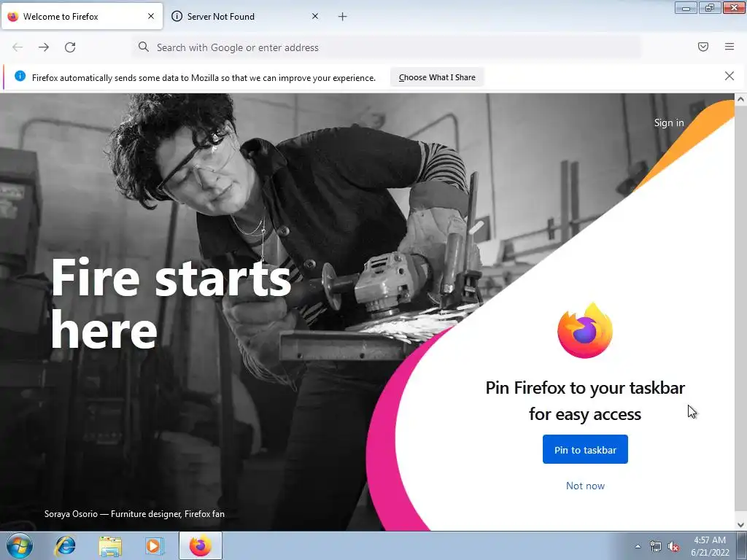Reload the current page
Viewport: 747px width, 560px height.
[70, 47]
